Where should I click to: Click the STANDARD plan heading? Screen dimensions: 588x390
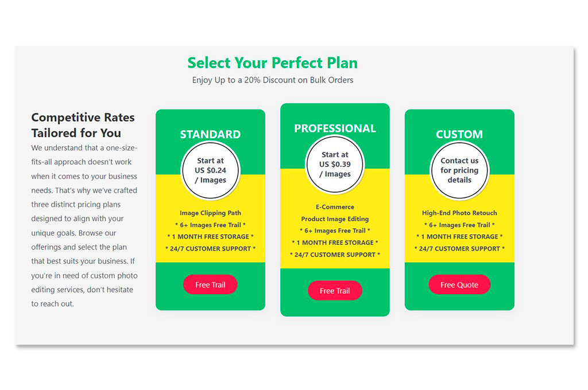coord(210,134)
